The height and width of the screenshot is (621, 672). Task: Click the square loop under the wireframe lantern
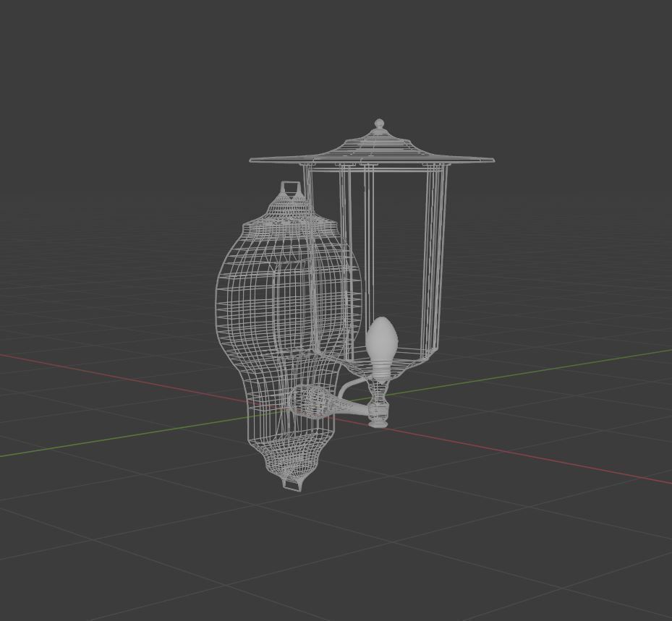[293, 485]
